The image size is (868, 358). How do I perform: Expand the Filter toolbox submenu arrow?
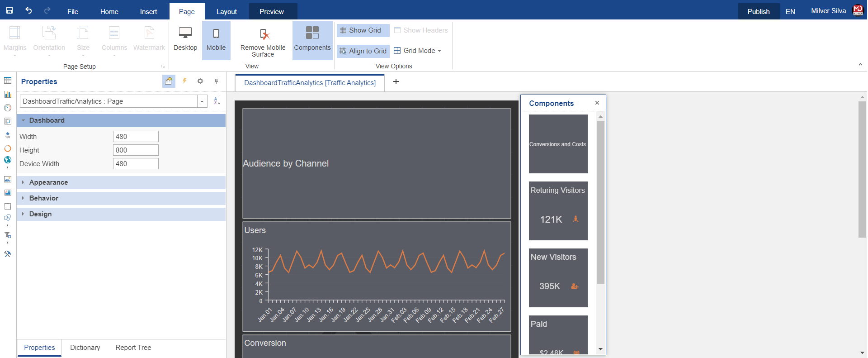pyautogui.click(x=7, y=243)
